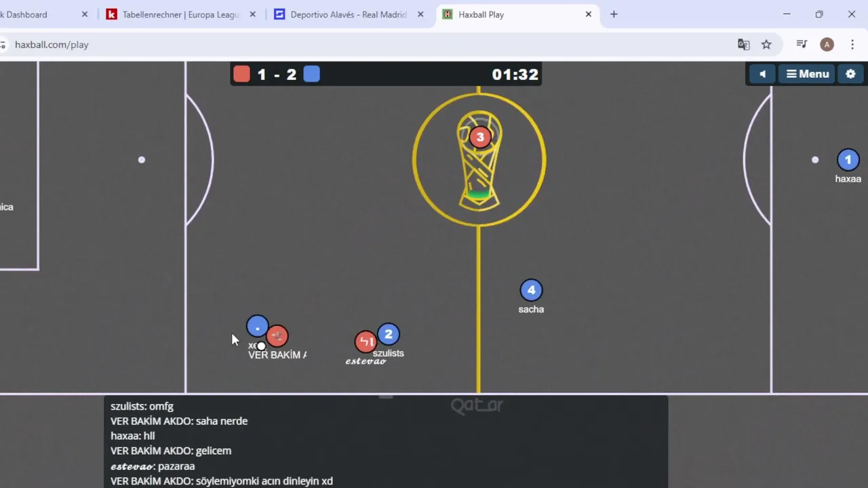The height and width of the screenshot is (488, 868).
Task: Open the media control icon
Action: point(802,45)
